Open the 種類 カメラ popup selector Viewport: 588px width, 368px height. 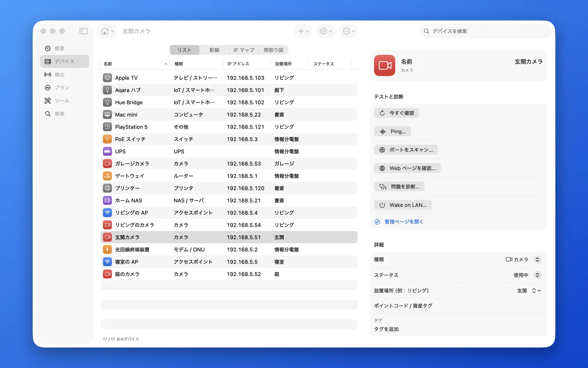pyautogui.click(x=523, y=259)
